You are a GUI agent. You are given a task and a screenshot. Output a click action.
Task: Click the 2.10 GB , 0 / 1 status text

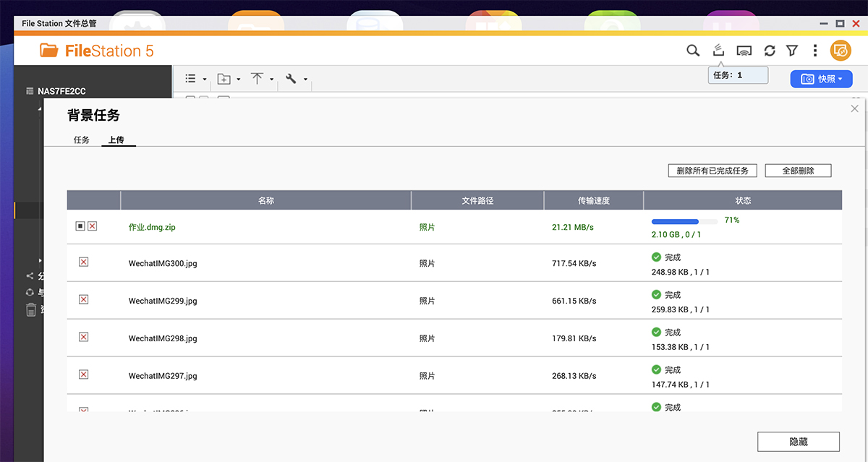(676, 234)
